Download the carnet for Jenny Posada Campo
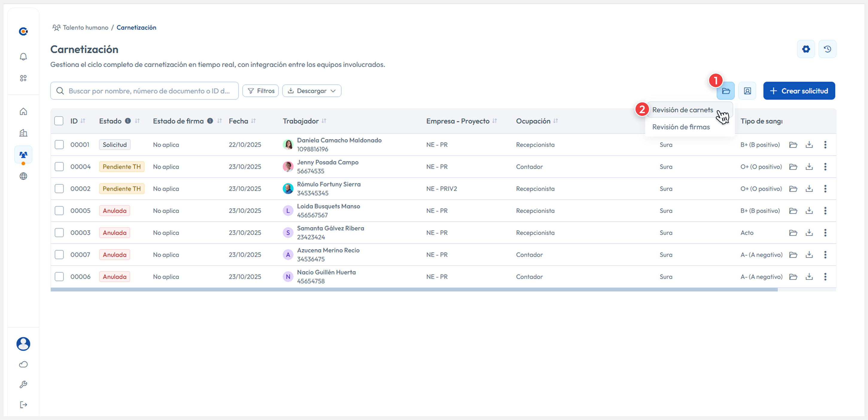 click(809, 166)
